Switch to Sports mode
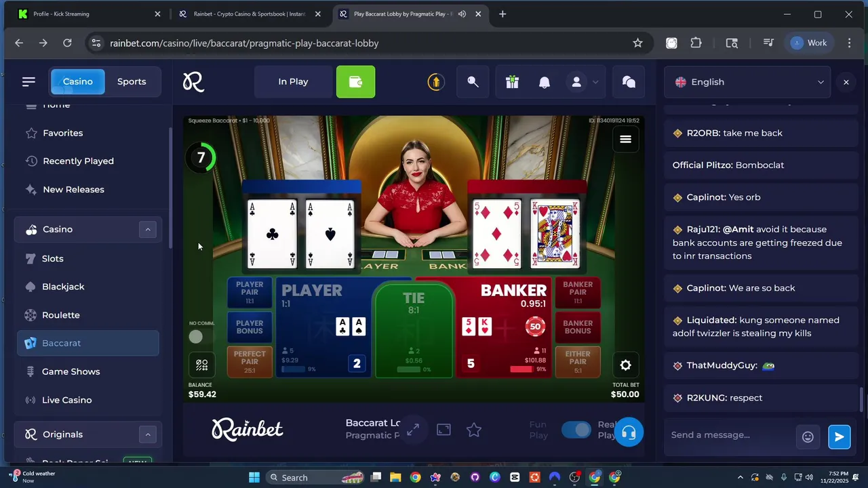 coord(132,81)
